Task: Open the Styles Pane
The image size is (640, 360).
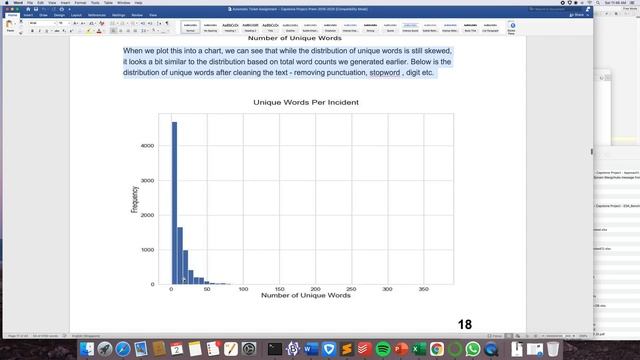Action: [x=511, y=27]
